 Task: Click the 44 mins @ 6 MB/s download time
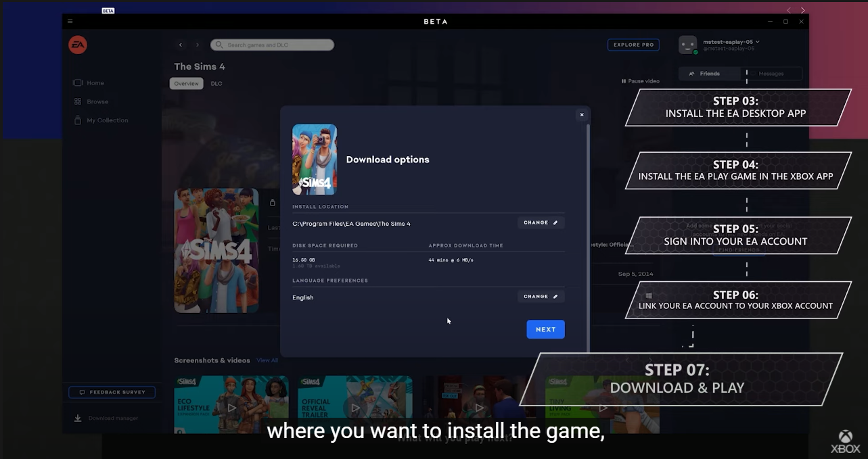[x=451, y=260]
